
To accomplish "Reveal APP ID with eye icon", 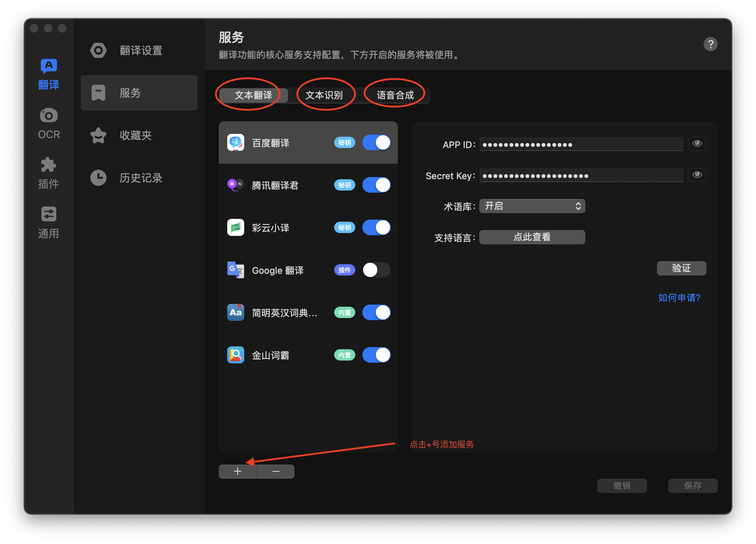I will [697, 143].
